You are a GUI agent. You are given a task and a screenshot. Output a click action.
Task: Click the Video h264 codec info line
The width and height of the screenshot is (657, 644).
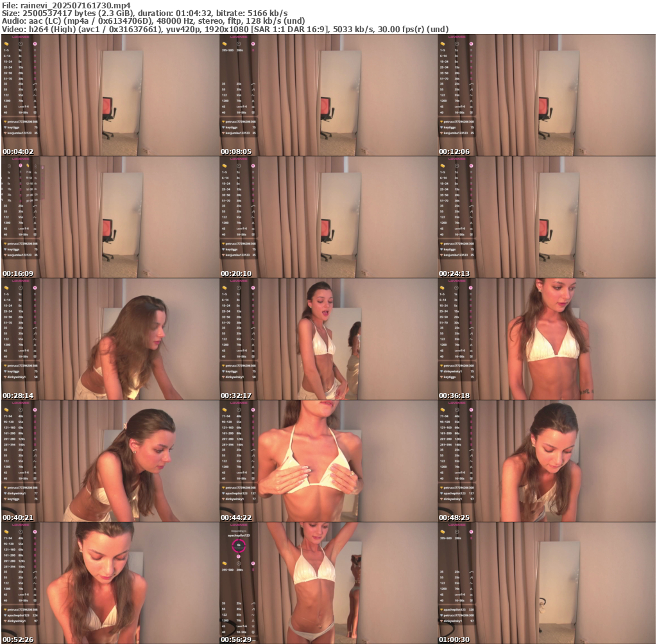point(225,30)
